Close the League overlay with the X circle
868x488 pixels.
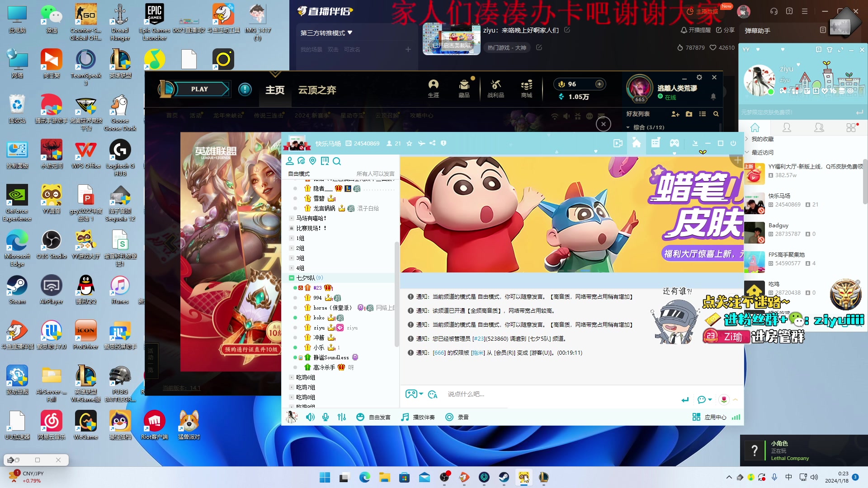point(604,124)
